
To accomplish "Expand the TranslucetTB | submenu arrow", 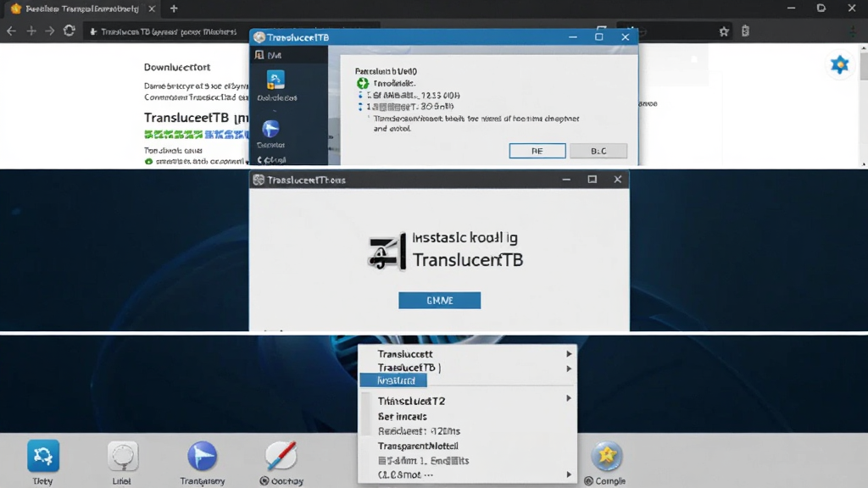I will pyautogui.click(x=569, y=368).
